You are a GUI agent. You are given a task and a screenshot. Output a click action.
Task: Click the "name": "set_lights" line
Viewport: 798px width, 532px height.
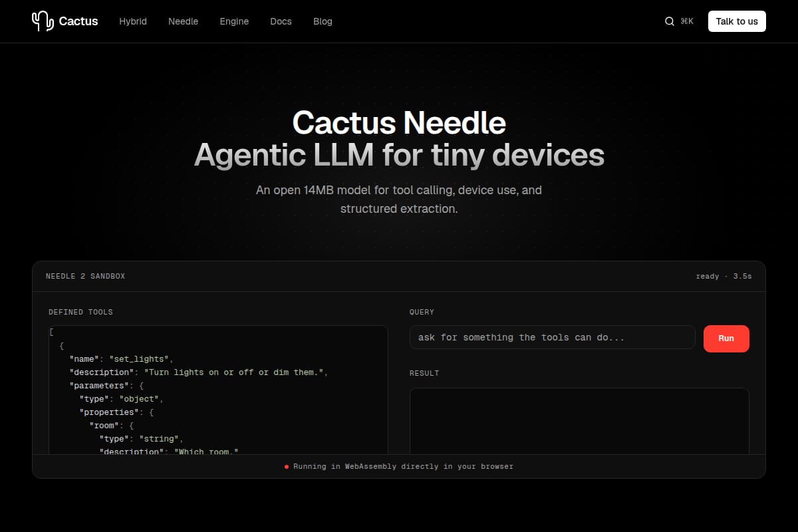(x=122, y=359)
